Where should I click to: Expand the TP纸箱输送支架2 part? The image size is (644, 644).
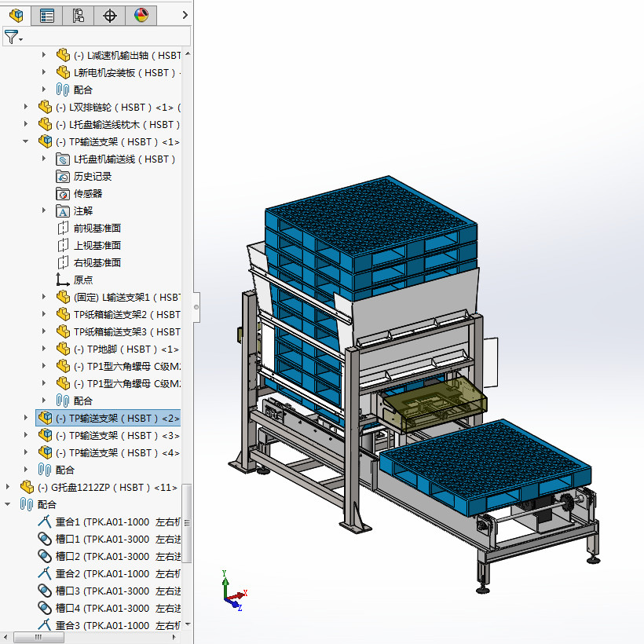(x=44, y=314)
